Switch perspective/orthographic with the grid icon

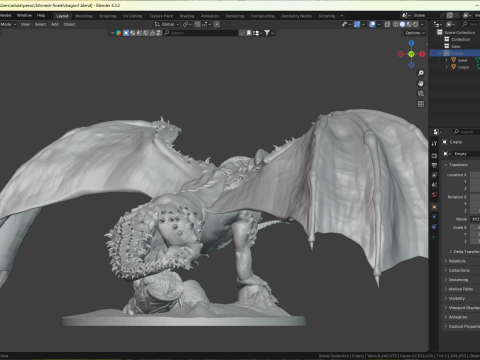click(x=421, y=104)
